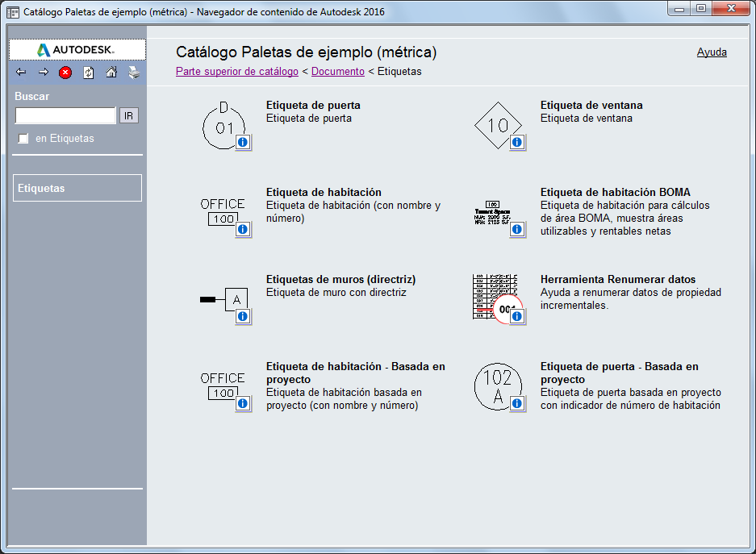Image resolution: width=756 pixels, height=554 pixels.
Task: Refresh the catalog page
Action: point(88,73)
